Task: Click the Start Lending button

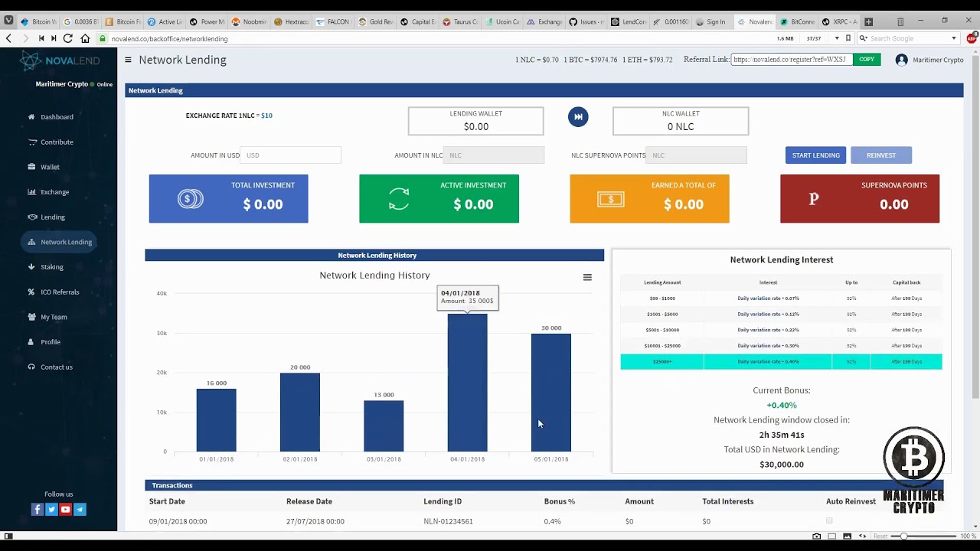Action: point(815,155)
